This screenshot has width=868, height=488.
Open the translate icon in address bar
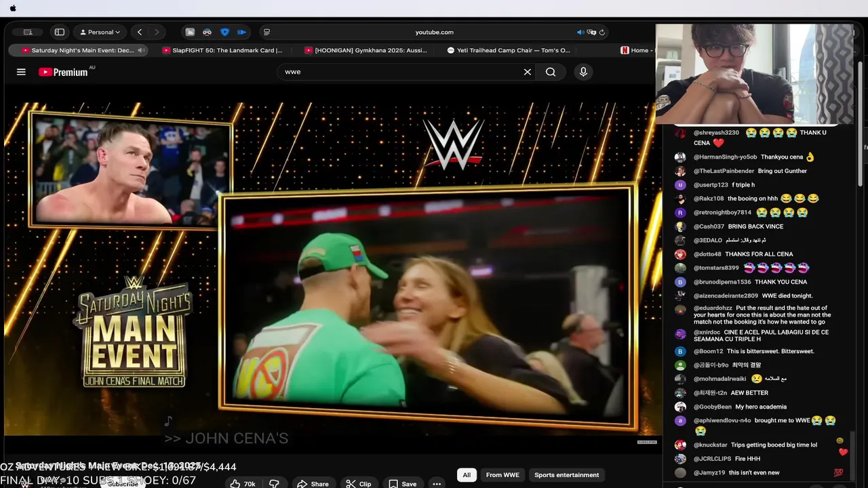(591, 32)
